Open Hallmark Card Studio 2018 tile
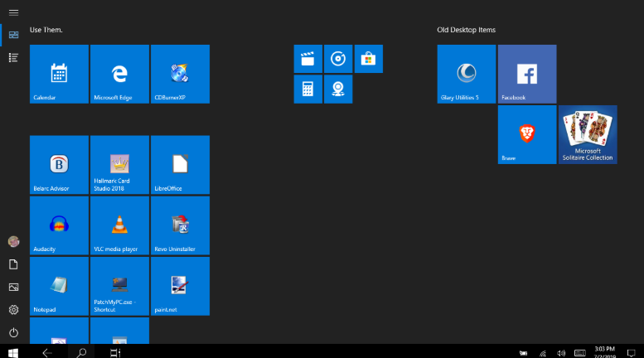The height and width of the screenshot is (358, 644). [x=119, y=165]
